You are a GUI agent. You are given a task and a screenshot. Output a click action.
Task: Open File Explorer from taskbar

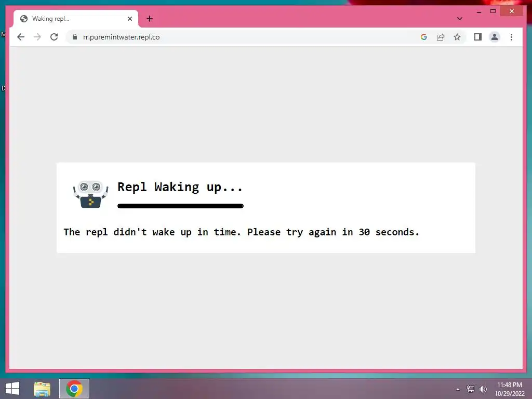42,389
